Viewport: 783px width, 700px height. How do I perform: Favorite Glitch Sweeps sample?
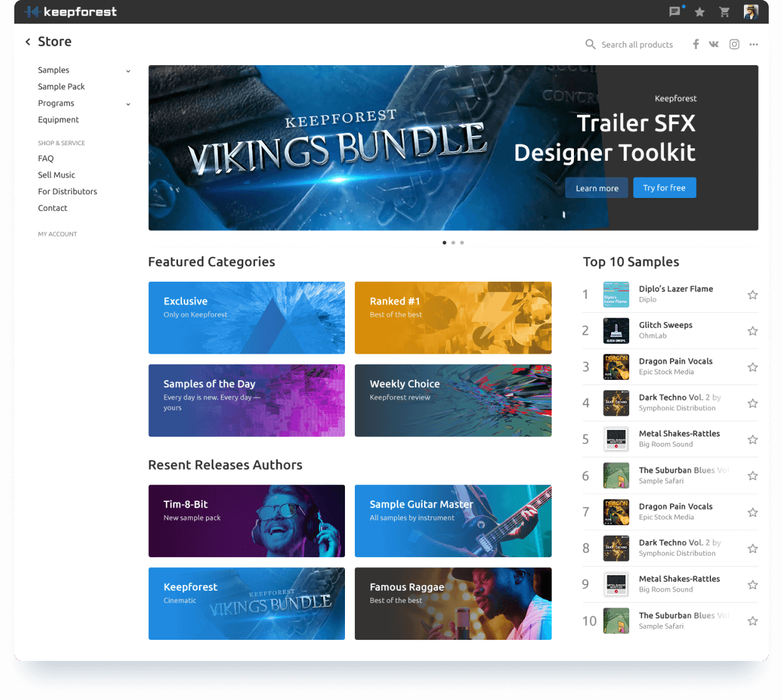[753, 331]
